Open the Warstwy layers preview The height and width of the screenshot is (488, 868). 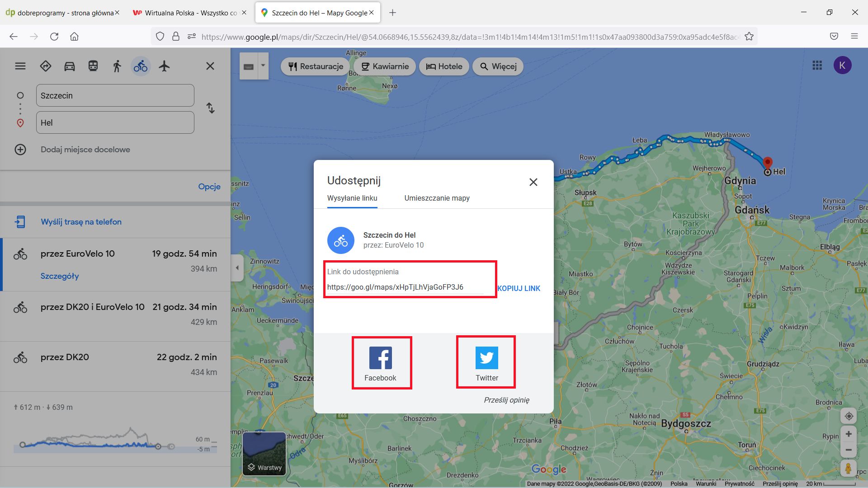tap(264, 453)
